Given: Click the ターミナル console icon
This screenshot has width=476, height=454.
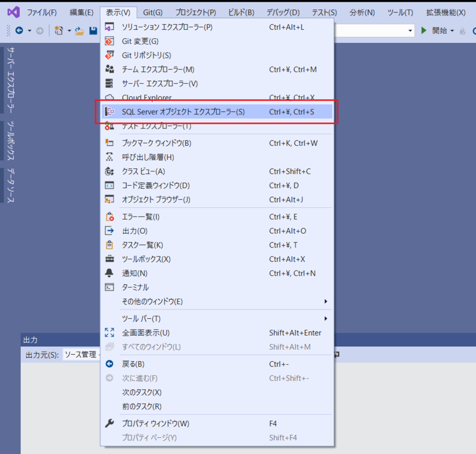Looking at the screenshot, I should point(109,287).
